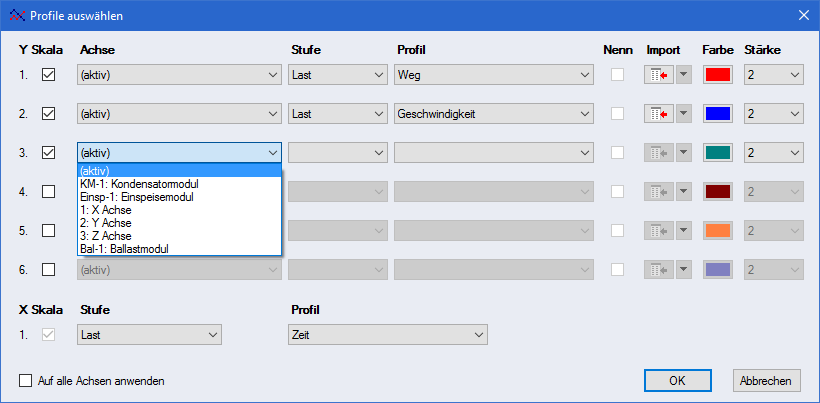Viewport: 820px width, 403px height.
Task: Click the red color swatch in row 1
Action: (718, 75)
